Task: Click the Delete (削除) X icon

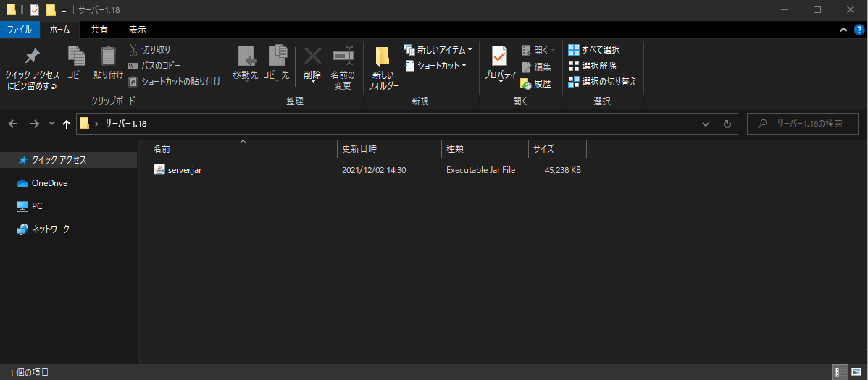Action: [x=313, y=56]
